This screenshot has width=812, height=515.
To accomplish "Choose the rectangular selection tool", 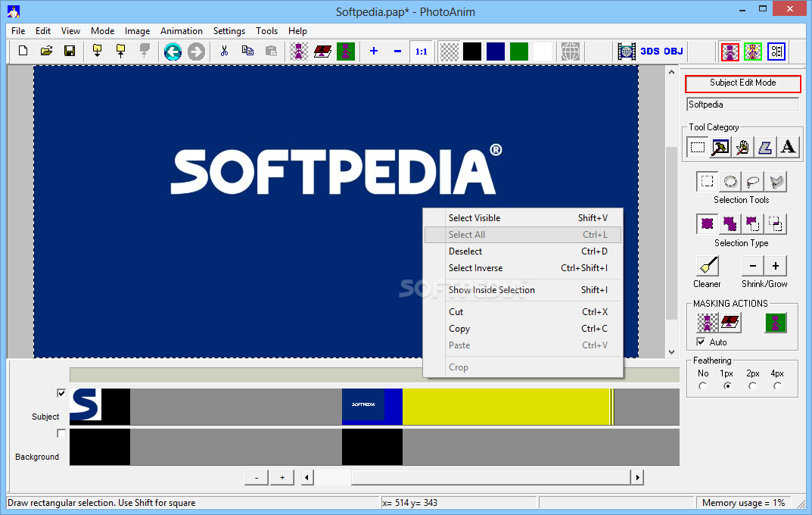I will [708, 181].
